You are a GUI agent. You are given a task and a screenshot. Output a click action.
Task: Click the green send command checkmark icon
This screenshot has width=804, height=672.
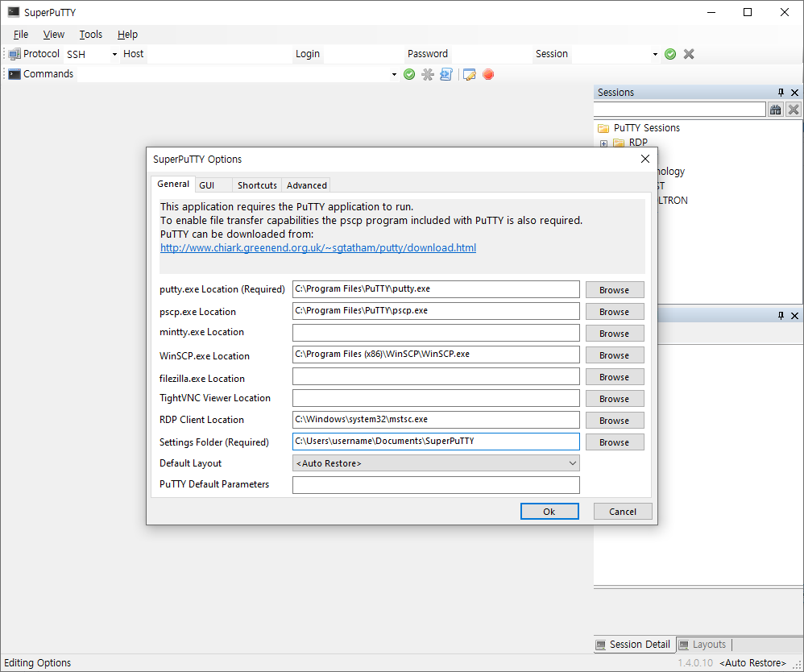[409, 74]
